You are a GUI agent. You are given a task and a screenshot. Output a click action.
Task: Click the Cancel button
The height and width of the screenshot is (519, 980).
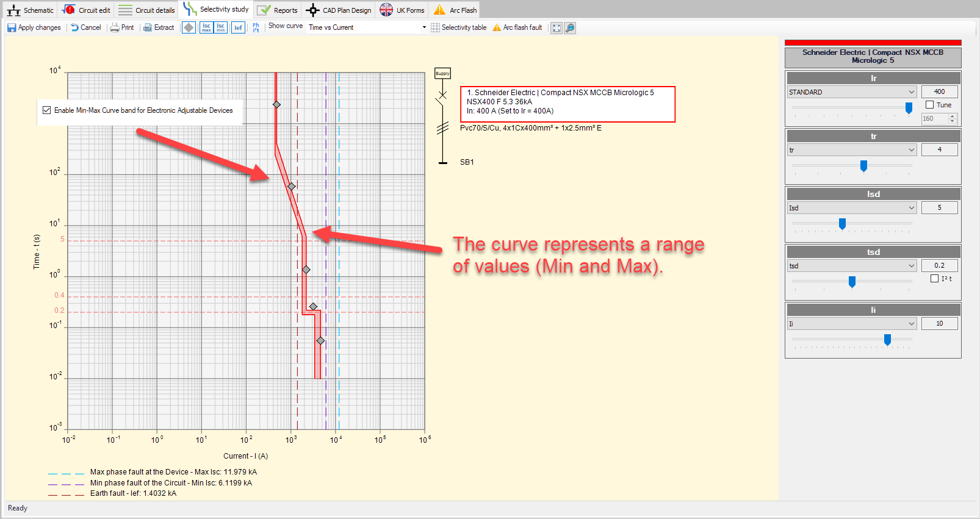tap(86, 27)
